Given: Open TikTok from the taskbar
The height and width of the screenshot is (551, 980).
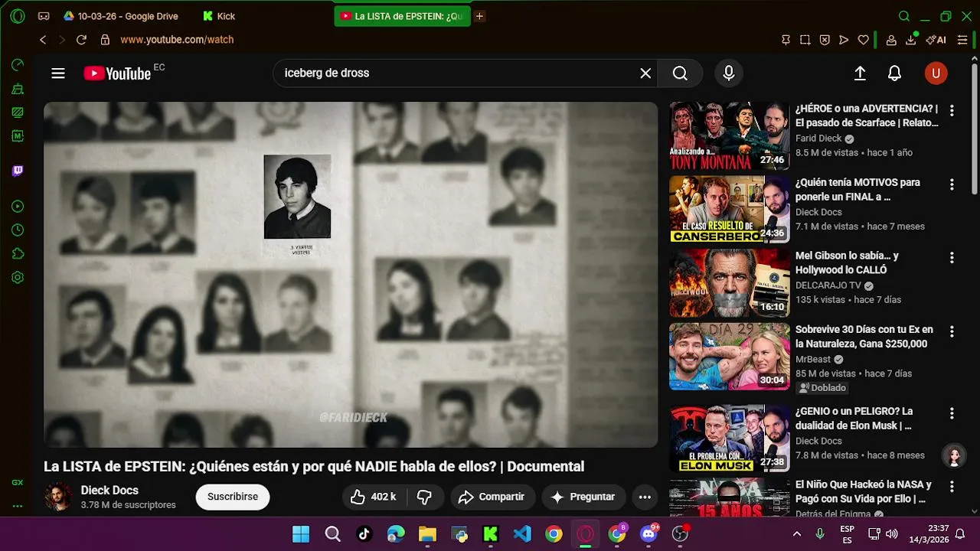Looking at the screenshot, I should (364, 534).
